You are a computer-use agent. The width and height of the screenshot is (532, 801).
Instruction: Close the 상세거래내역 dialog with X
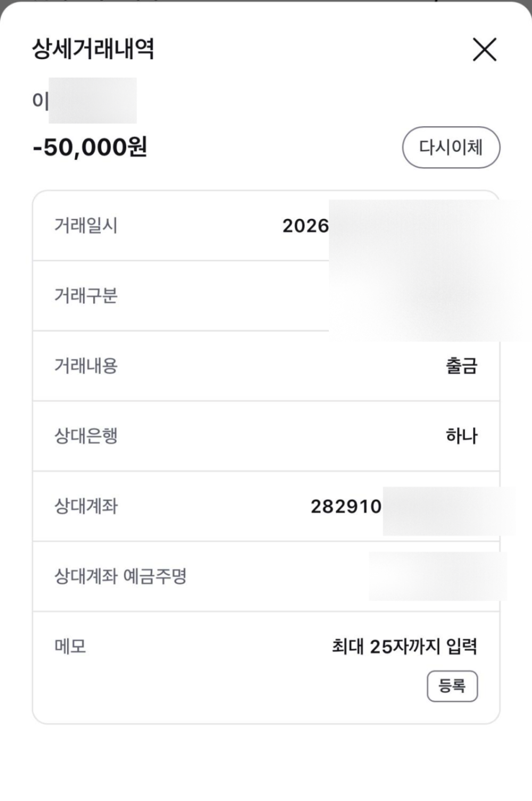[x=484, y=49]
